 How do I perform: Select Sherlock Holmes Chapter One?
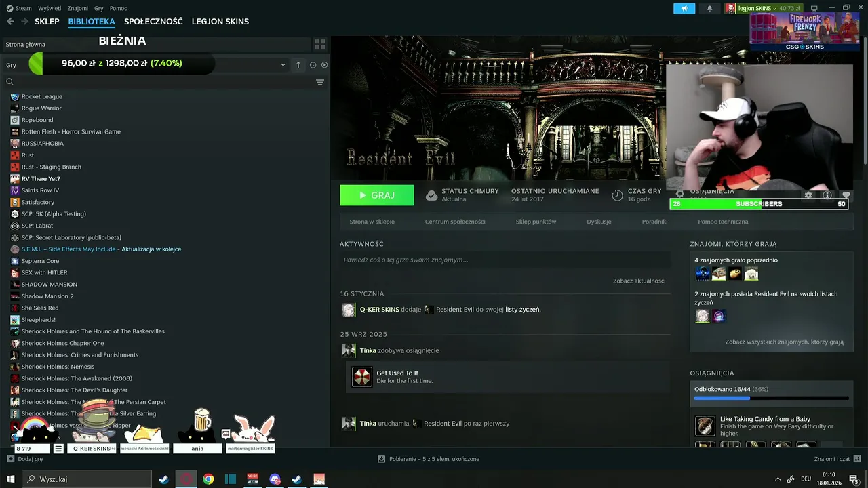[x=62, y=343]
